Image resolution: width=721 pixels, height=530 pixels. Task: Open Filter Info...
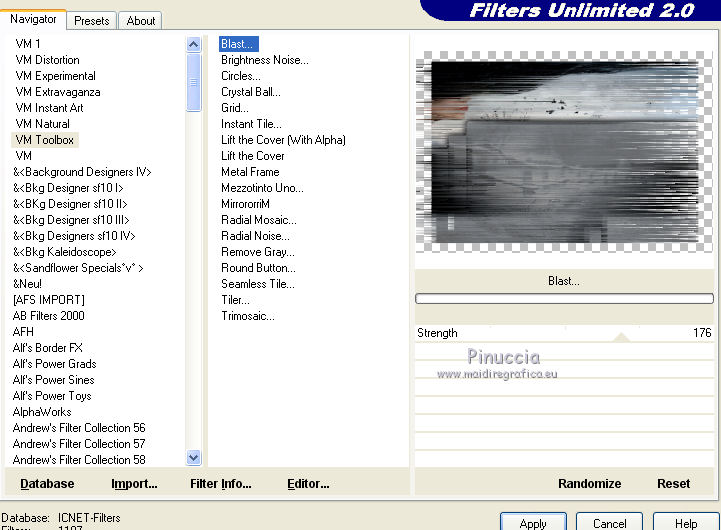point(221,484)
